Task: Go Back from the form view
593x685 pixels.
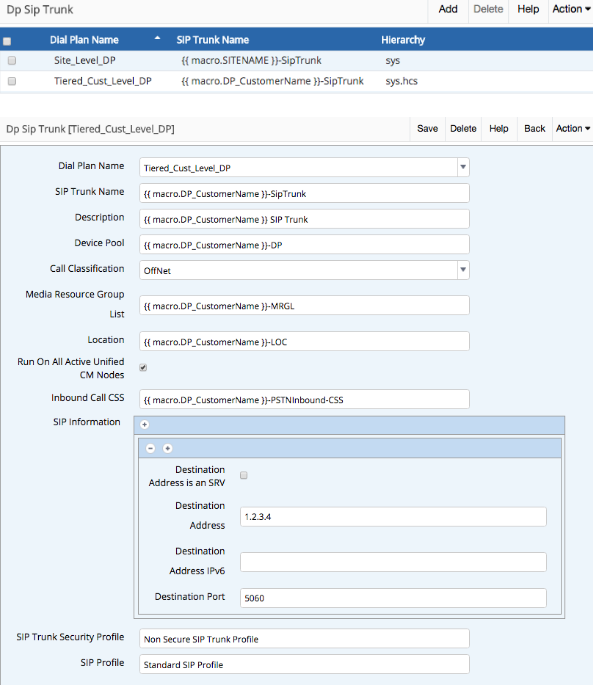Action: click(x=534, y=128)
